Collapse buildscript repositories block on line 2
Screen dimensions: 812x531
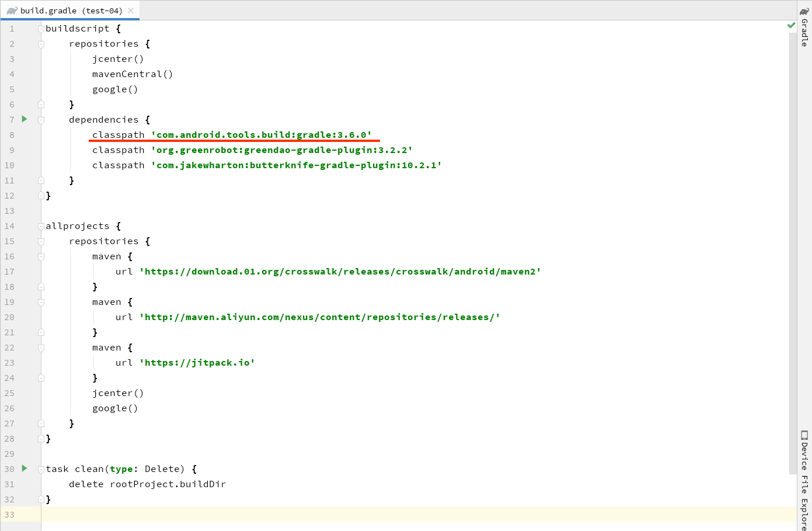click(x=41, y=44)
